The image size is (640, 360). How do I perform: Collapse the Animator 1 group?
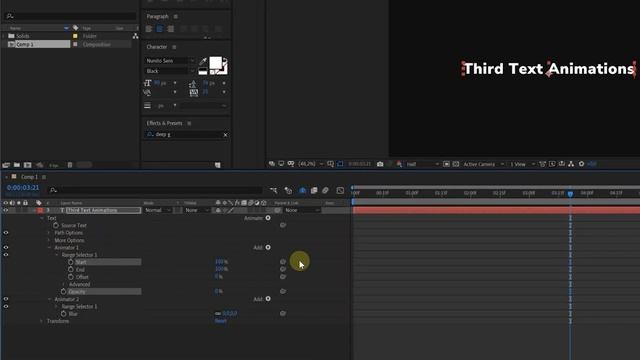(x=49, y=247)
